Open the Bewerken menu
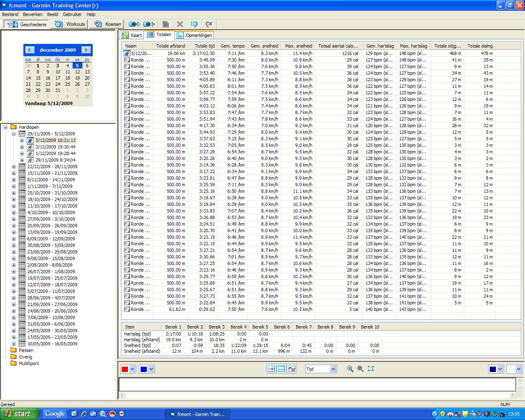This screenshot has height=420, width=525. coord(33,14)
